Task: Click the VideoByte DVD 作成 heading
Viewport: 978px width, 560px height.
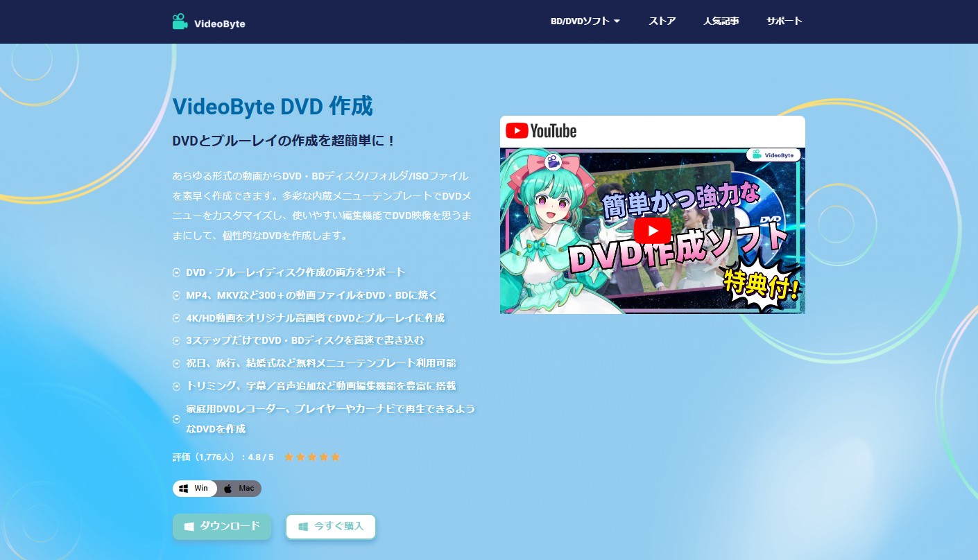Action: 273,106
